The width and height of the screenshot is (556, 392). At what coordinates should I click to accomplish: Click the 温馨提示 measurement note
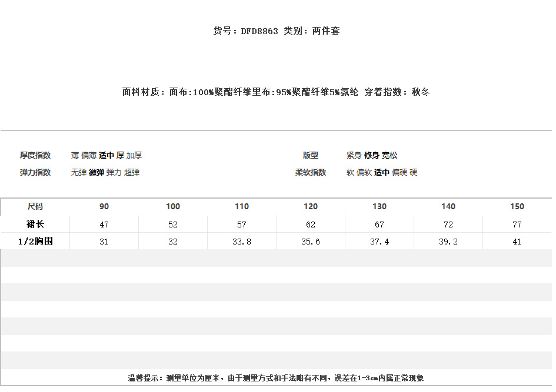(276, 378)
